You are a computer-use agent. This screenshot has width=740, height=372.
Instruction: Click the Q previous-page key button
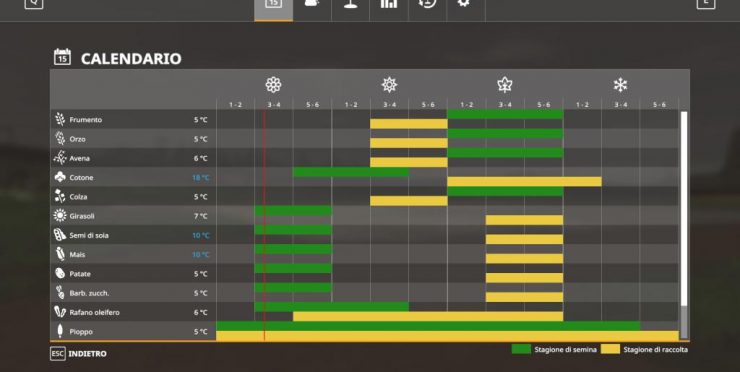point(34,2)
